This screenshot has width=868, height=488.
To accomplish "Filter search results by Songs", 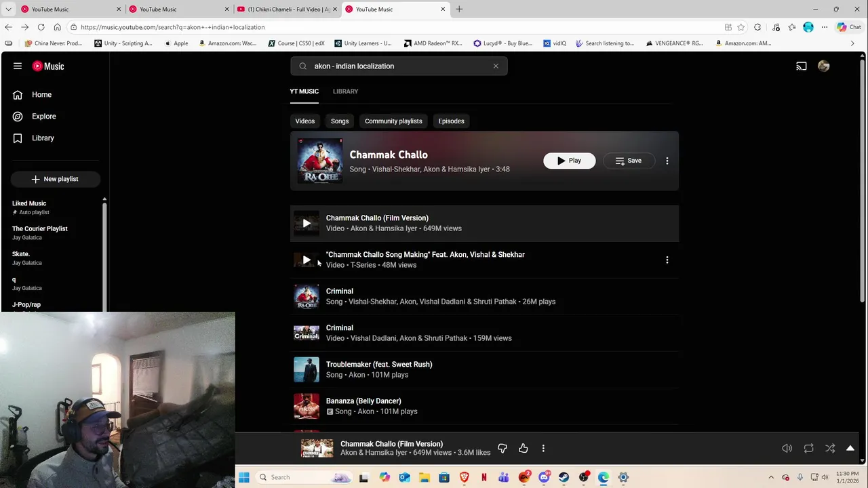I will click(340, 121).
